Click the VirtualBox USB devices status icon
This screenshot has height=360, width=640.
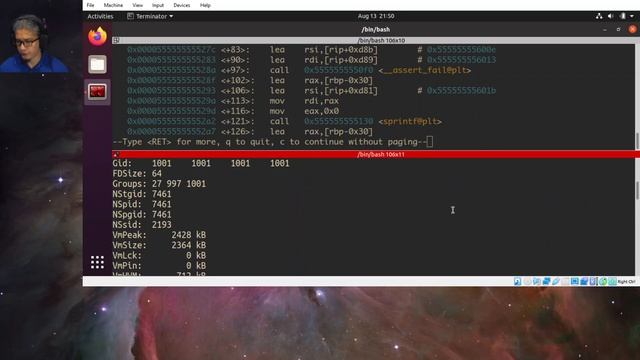[556, 281]
